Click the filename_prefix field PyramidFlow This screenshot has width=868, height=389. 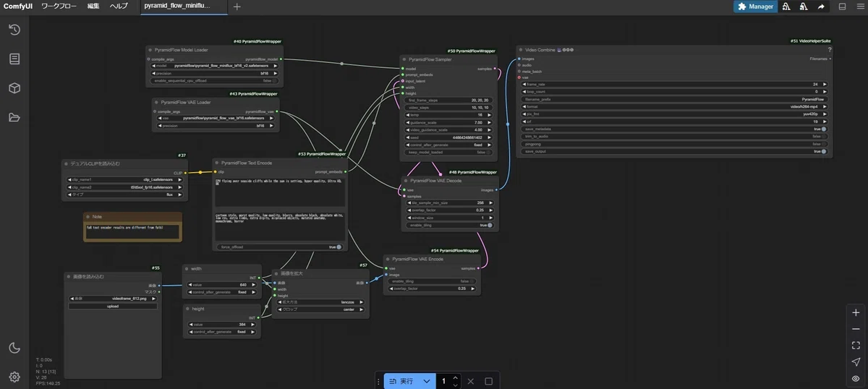point(674,99)
